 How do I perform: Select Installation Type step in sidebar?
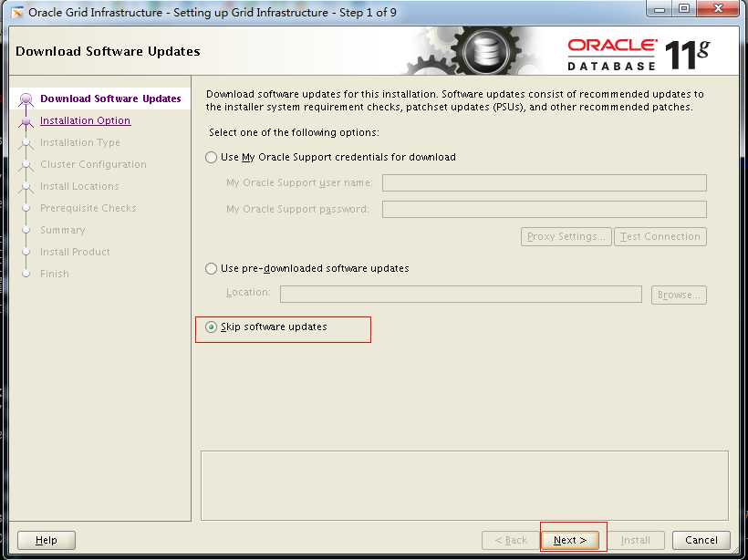click(x=80, y=142)
